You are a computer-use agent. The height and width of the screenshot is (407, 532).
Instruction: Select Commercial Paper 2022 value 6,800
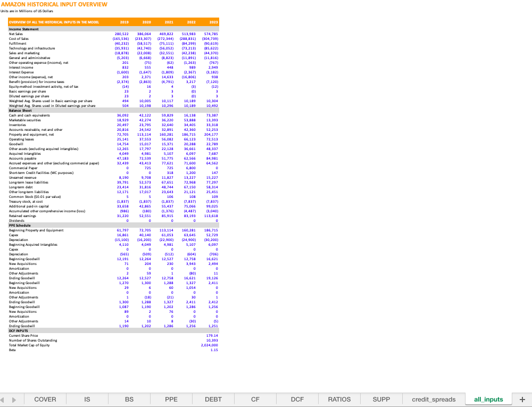pyautogui.click(x=190, y=168)
